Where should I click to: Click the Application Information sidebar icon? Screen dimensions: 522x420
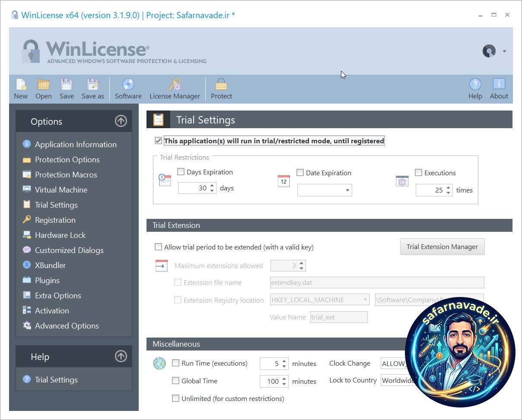click(x=27, y=144)
